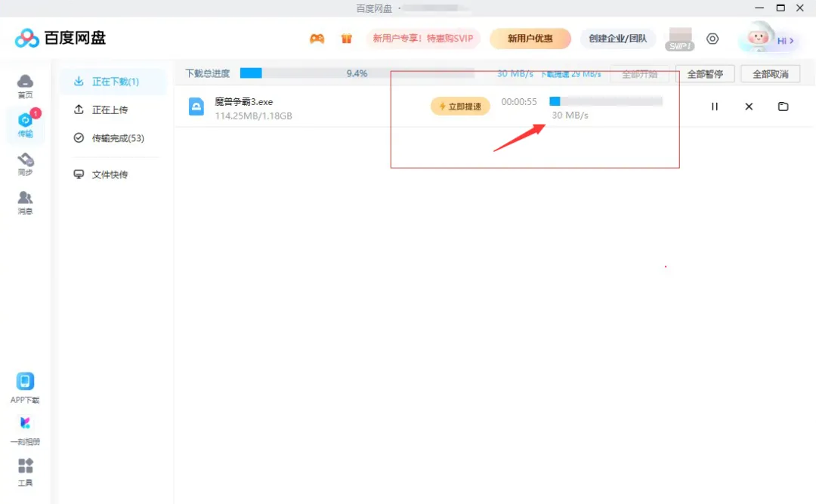Click the total download progress bar

pyautogui.click(x=357, y=73)
